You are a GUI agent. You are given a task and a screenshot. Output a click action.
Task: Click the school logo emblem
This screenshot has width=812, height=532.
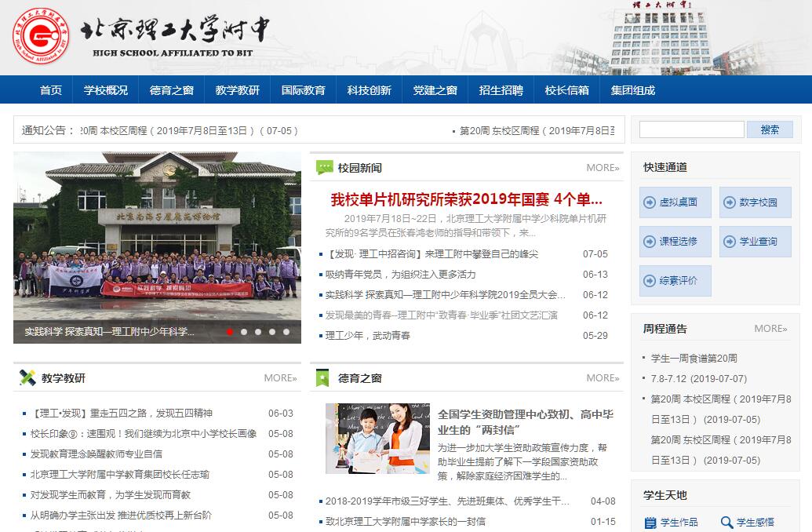coord(41,37)
